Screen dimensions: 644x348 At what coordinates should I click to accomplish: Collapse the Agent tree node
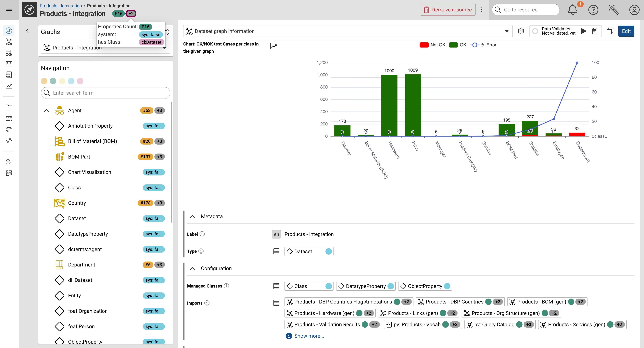coord(46,110)
